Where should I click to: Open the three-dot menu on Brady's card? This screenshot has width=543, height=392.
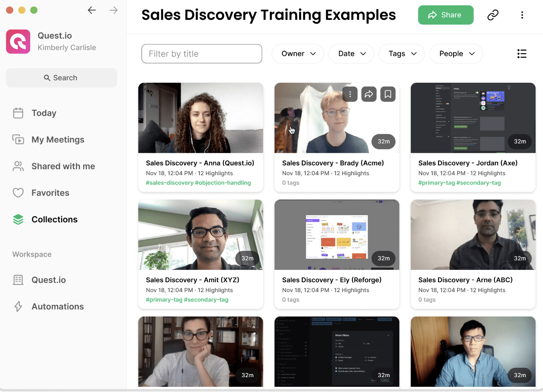pyautogui.click(x=350, y=94)
